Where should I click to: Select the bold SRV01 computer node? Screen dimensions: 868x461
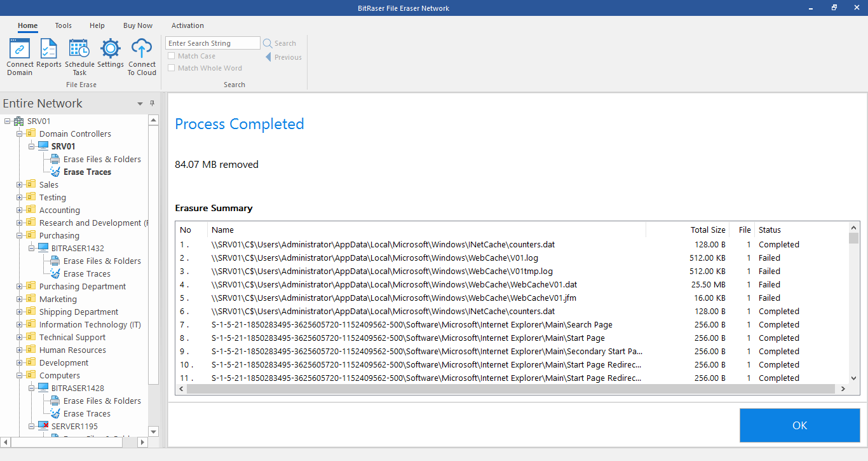pos(63,146)
